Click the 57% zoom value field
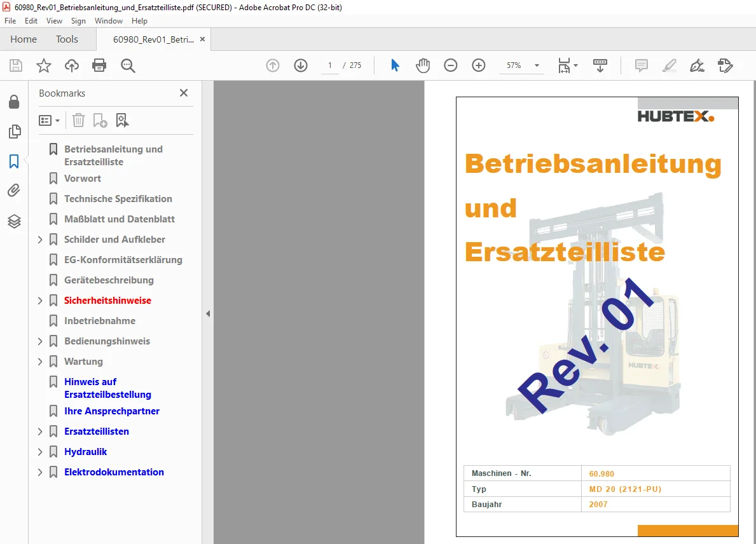The height and width of the screenshot is (544, 756). 514,65
